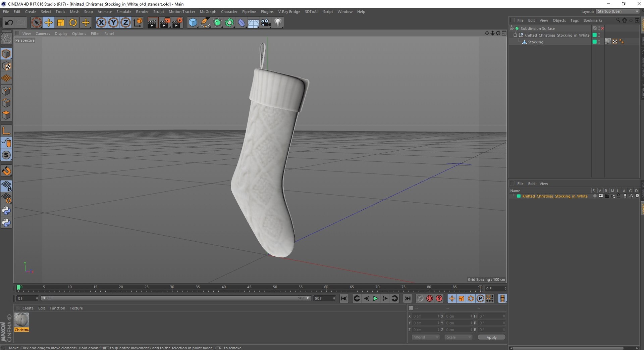Screen dimensions: 644x350
Task: Add a Cube primitive object
Action: click(x=193, y=23)
